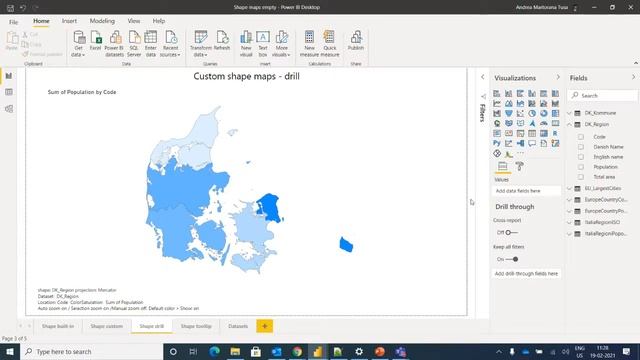
Task: Expand the DK_Kommune table
Action: click(x=569, y=113)
